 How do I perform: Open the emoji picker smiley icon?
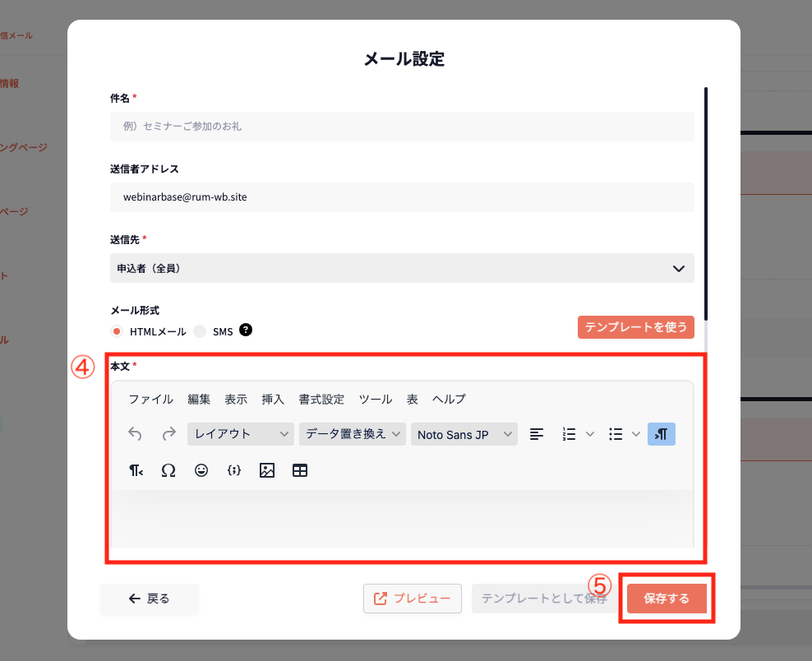tap(201, 470)
